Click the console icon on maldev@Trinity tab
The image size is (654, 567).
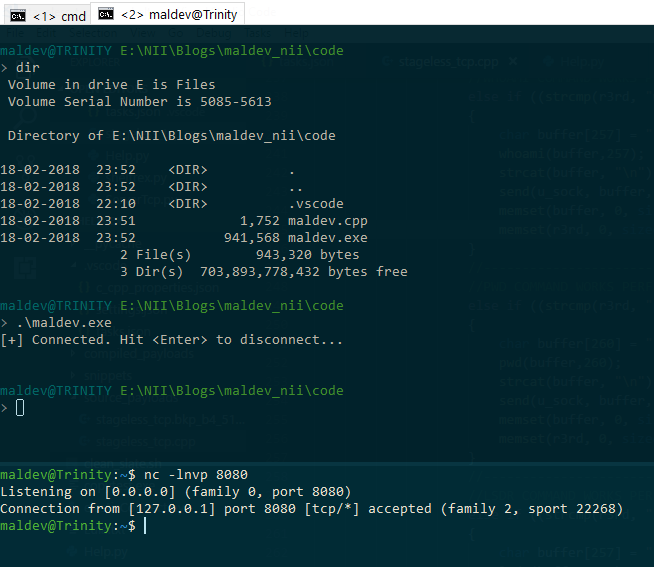pos(105,15)
